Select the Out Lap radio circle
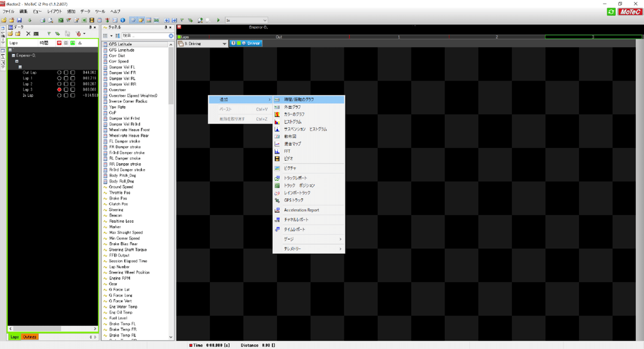 tap(60, 72)
